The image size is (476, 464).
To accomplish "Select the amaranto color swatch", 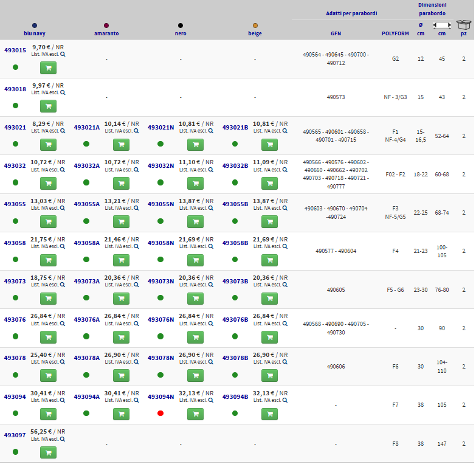I will [x=106, y=26].
